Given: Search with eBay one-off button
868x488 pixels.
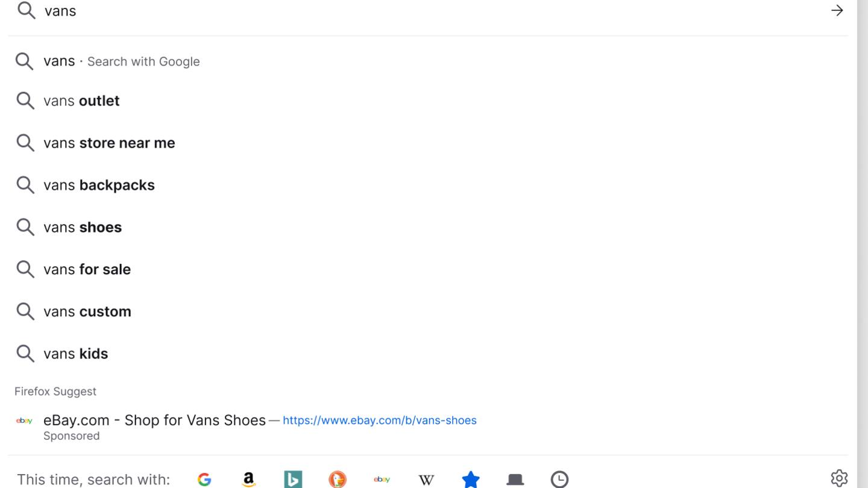Looking at the screenshot, I should [x=382, y=480].
